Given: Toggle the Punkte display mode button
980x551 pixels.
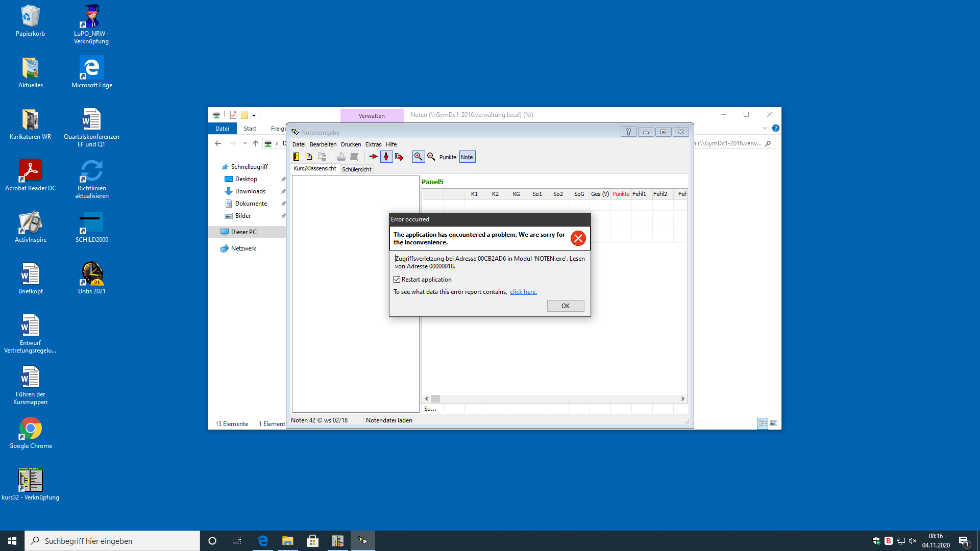Looking at the screenshot, I should pos(448,157).
